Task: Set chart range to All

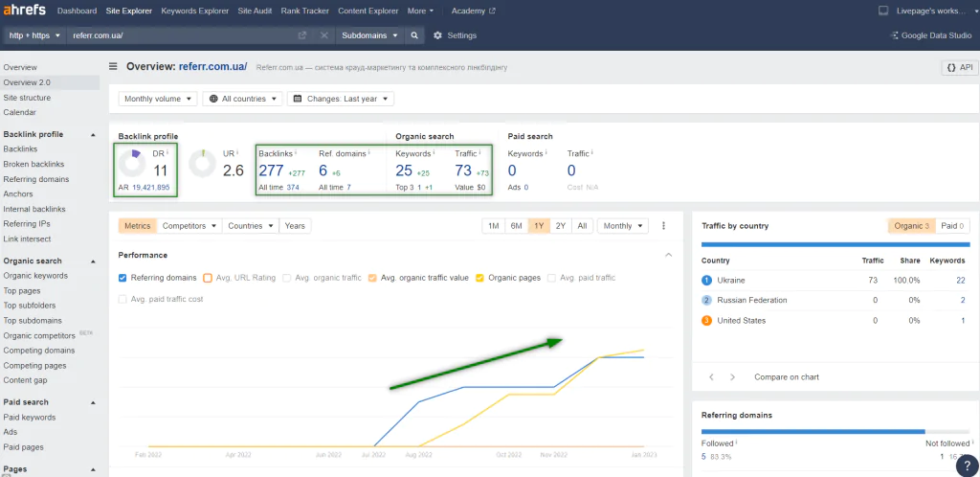Action: (x=582, y=226)
